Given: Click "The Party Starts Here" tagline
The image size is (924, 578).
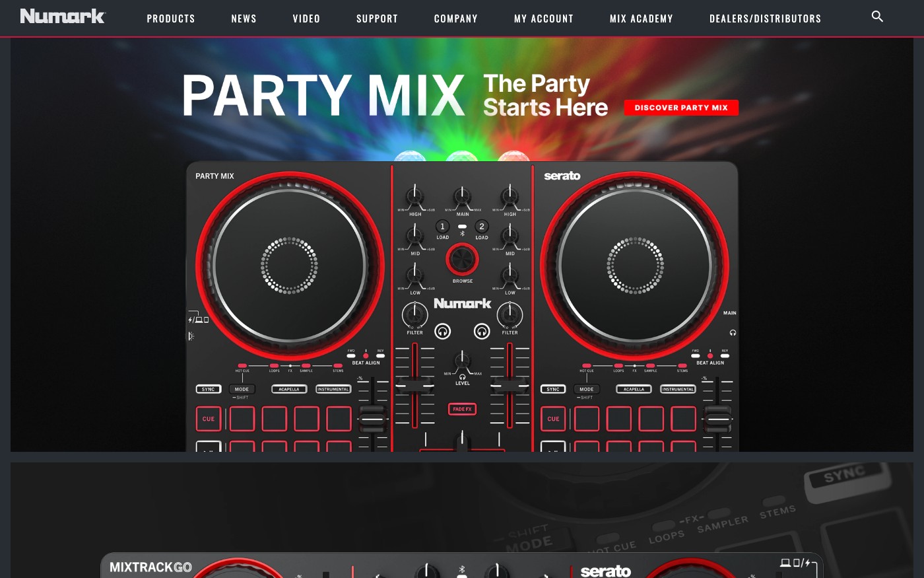Looking at the screenshot, I should tap(545, 96).
